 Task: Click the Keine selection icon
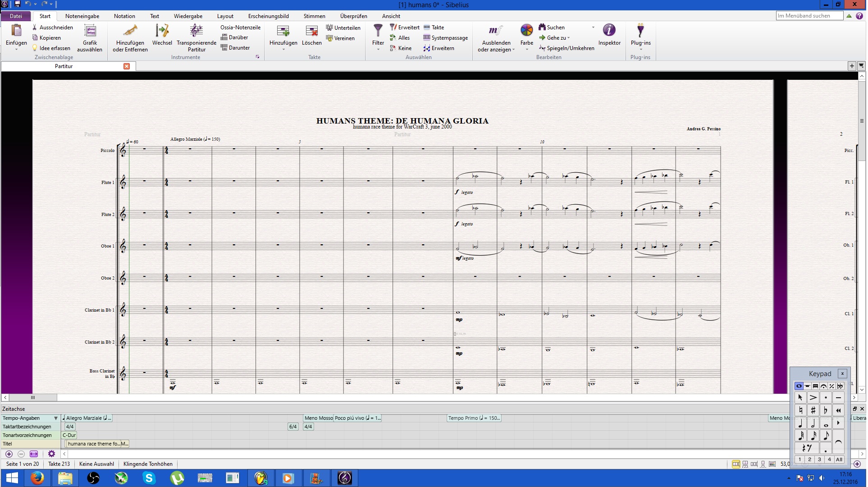pos(393,48)
